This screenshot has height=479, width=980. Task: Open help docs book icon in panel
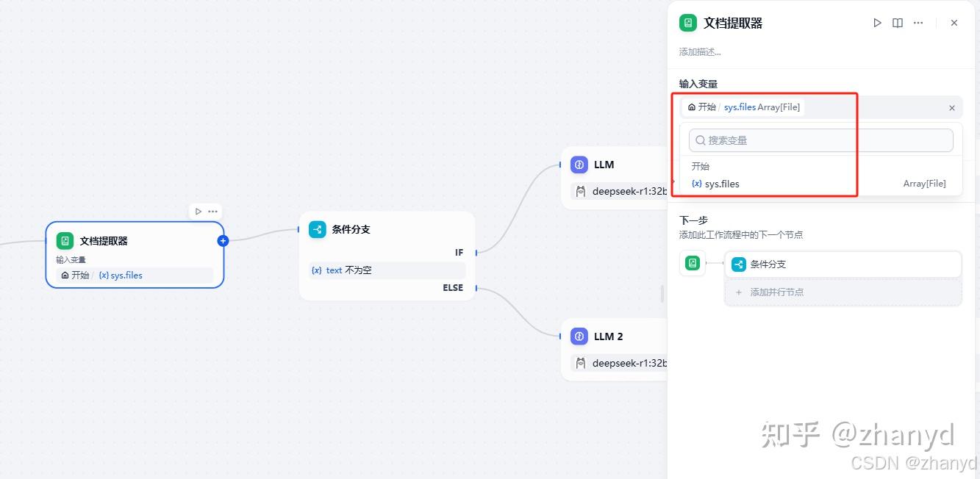click(898, 23)
